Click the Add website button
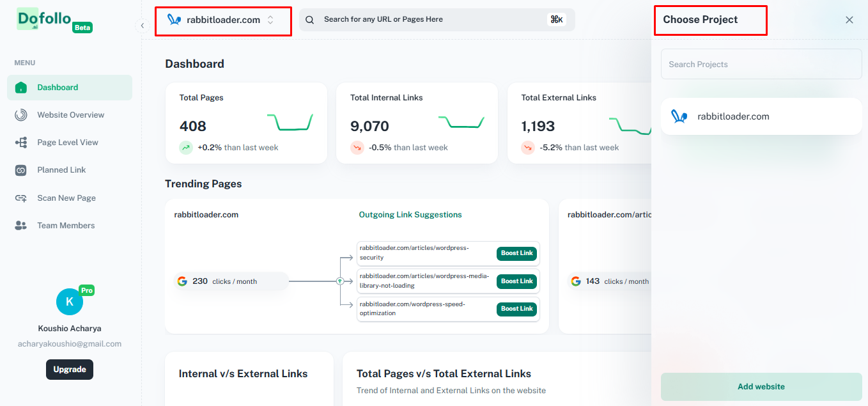The image size is (868, 406). coord(761,387)
